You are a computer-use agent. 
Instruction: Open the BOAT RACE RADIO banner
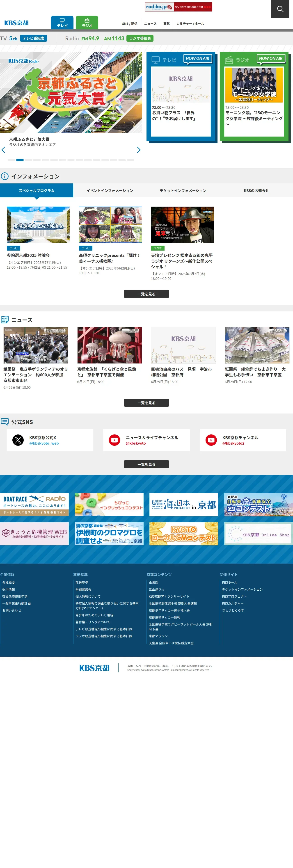pyautogui.click(x=34, y=505)
